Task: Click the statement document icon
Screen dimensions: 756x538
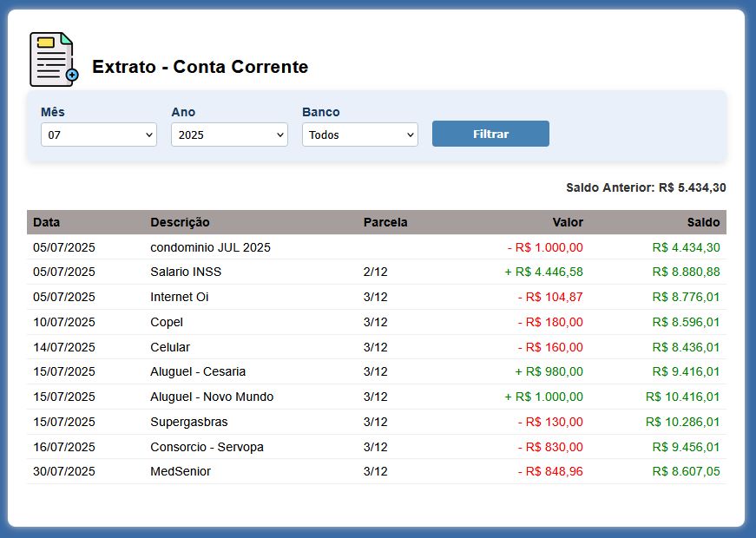Action: (54, 59)
